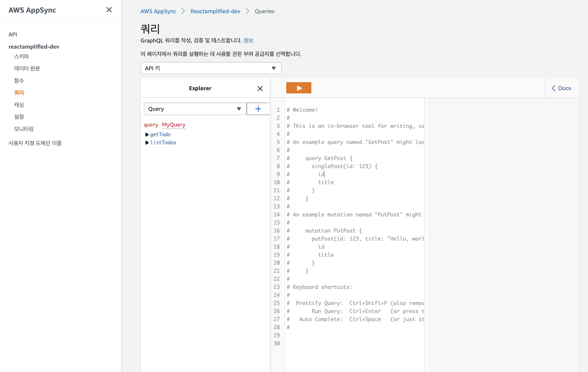Open the 스키마 (Schema) page
This screenshot has width=588, height=372.
pos(21,56)
